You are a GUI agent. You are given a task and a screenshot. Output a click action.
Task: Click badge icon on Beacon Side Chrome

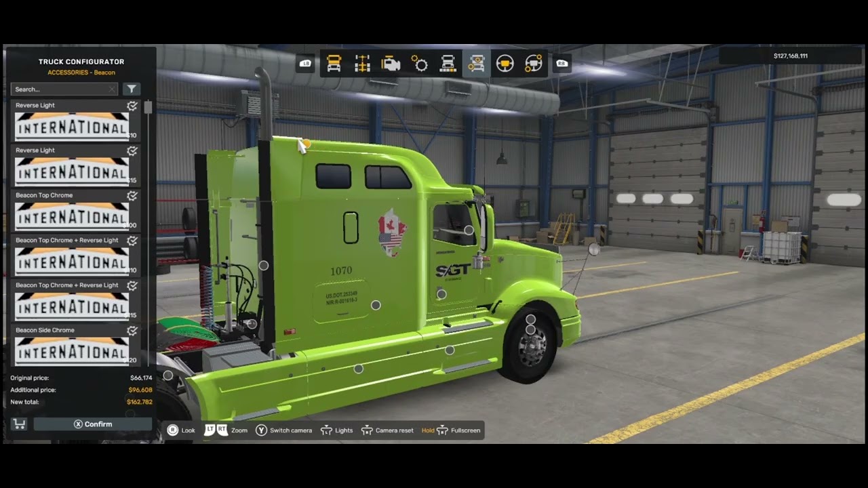click(132, 331)
